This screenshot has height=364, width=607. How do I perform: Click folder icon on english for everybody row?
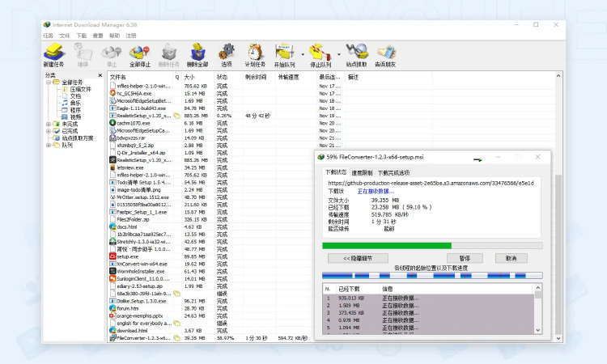point(176,323)
